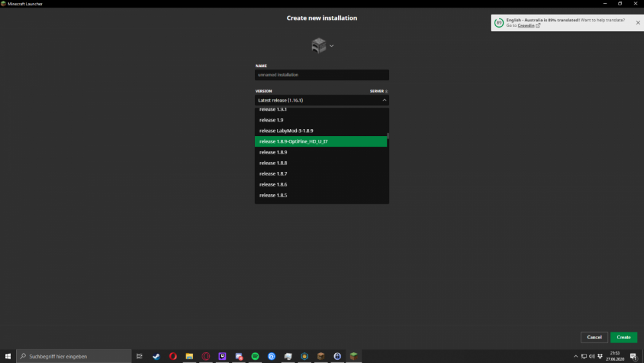
Task: Select release 1.9 from version list
Action: [321, 120]
